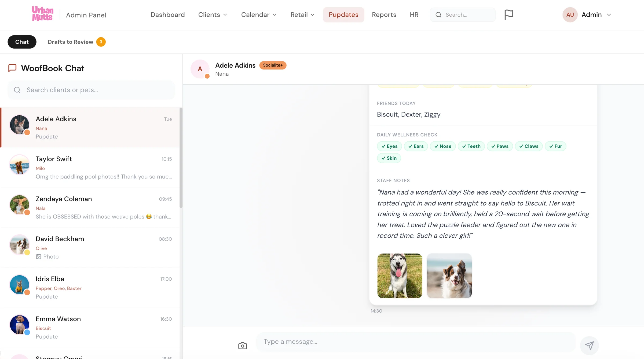This screenshot has height=359, width=644.
Task: Open Emma Watson conversation
Action: pos(90,327)
